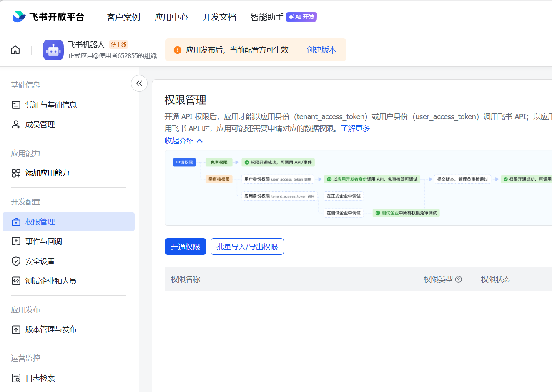The image size is (552, 392).
Task: Click the 飞书机器人 app name
Action: [86, 45]
